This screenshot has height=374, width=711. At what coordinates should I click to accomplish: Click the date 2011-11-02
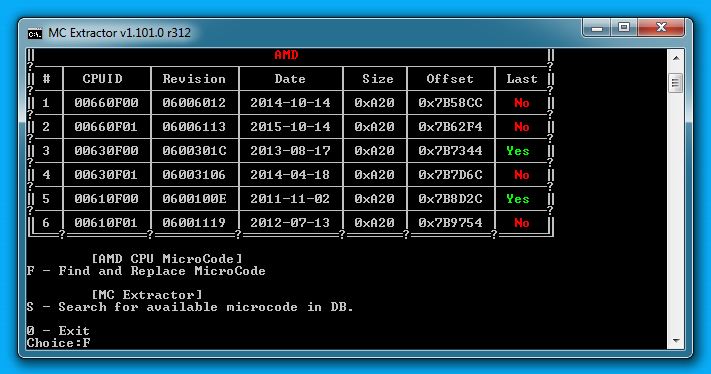tap(290, 199)
